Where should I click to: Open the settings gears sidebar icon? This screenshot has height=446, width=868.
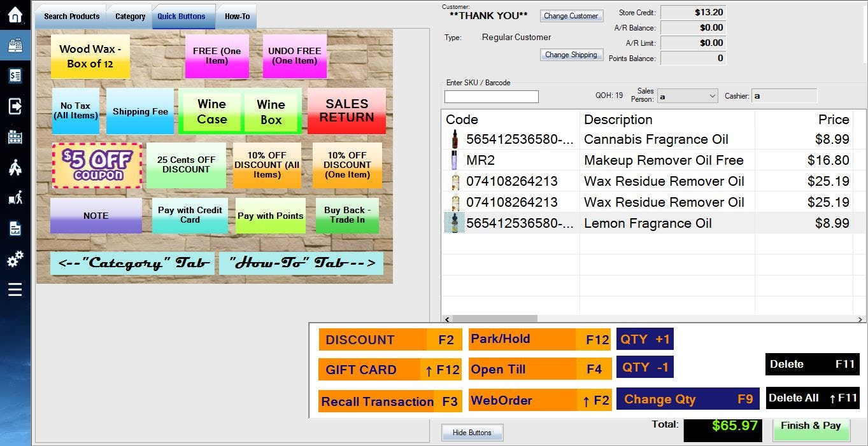[15, 259]
